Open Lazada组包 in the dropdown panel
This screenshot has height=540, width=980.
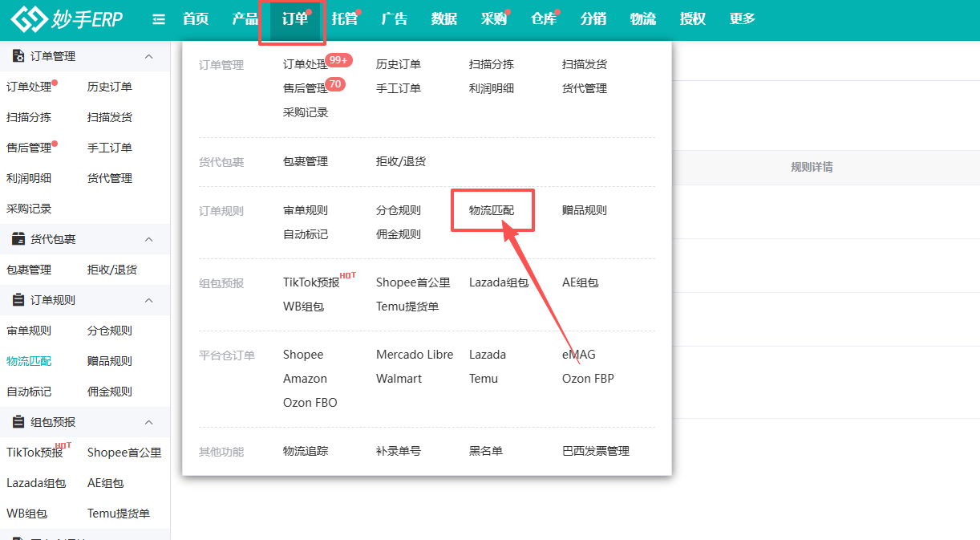click(x=499, y=282)
